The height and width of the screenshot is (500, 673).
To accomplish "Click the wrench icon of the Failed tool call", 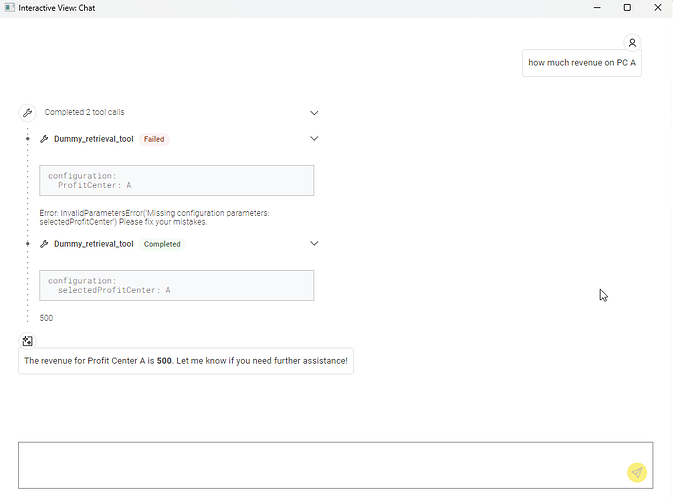I will (44, 139).
